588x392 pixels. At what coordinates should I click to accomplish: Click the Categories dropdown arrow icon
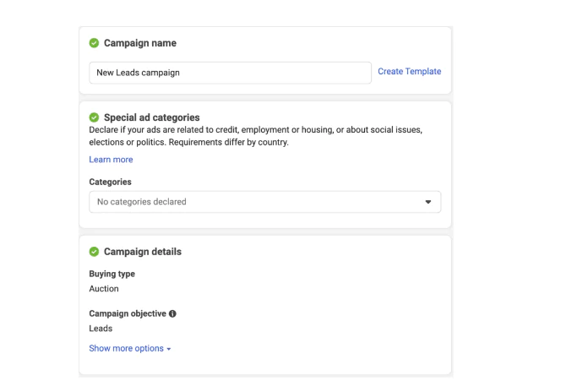(427, 202)
